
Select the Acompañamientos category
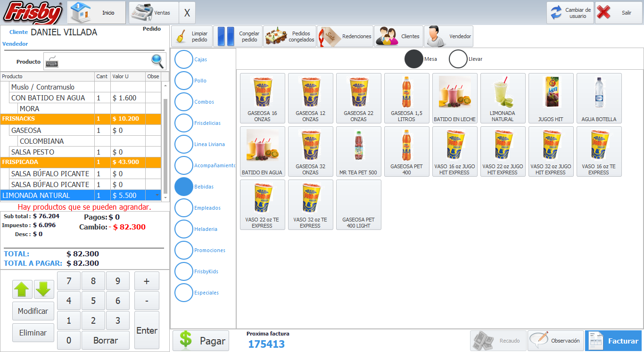pos(184,165)
